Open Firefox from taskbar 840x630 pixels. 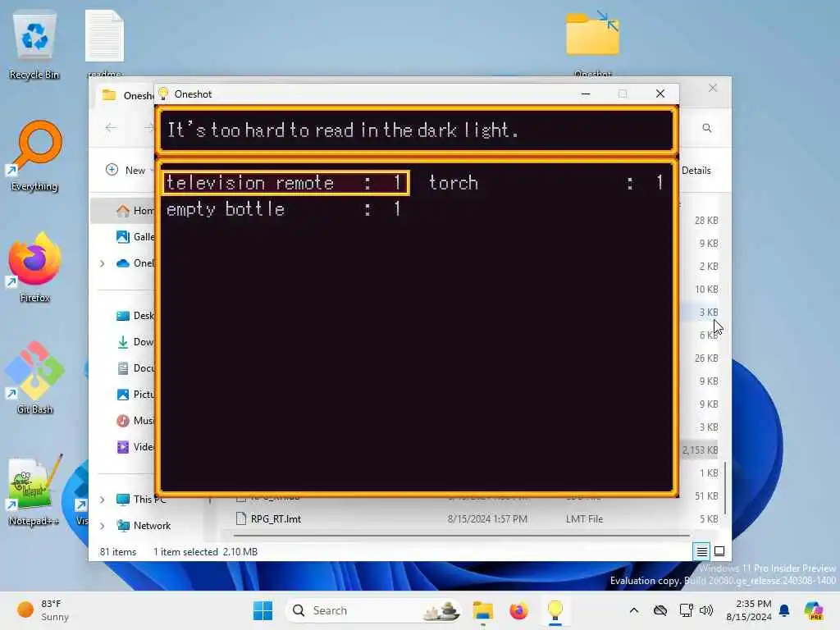tap(518, 610)
